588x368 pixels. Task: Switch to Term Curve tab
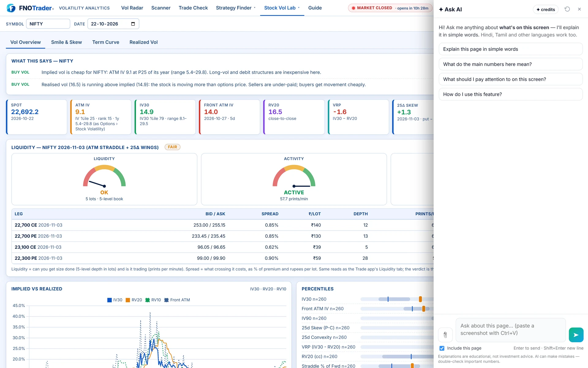click(106, 42)
